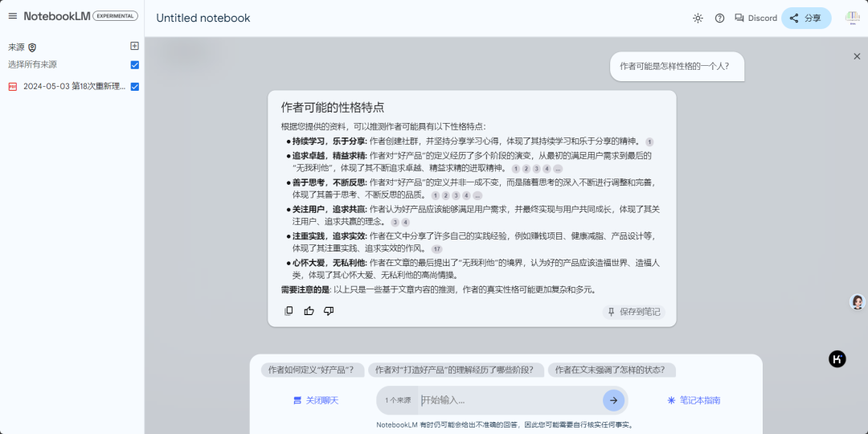868x434 pixels.
Task: Toggle the select all sources checkbox
Action: (135, 65)
